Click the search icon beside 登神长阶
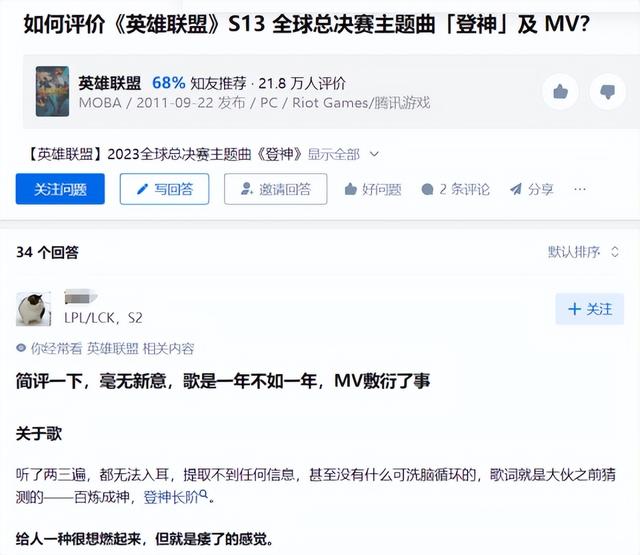Image resolution: width=640 pixels, height=555 pixels. pos(203,495)
